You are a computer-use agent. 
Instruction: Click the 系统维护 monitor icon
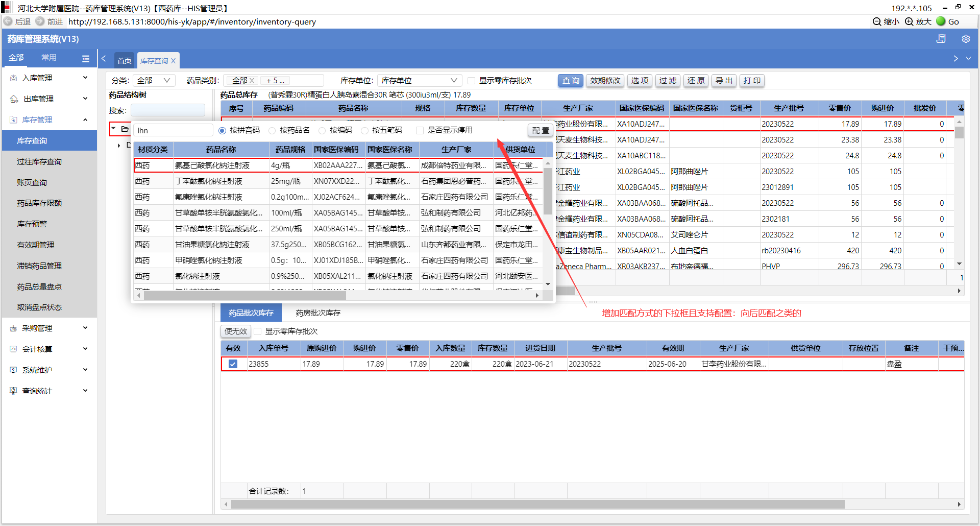[x=14, y=370]
